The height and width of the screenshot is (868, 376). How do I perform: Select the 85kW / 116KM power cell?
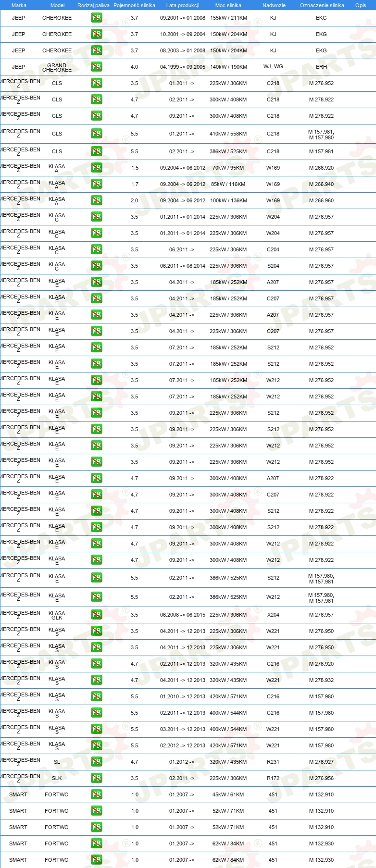click(228, 184)
